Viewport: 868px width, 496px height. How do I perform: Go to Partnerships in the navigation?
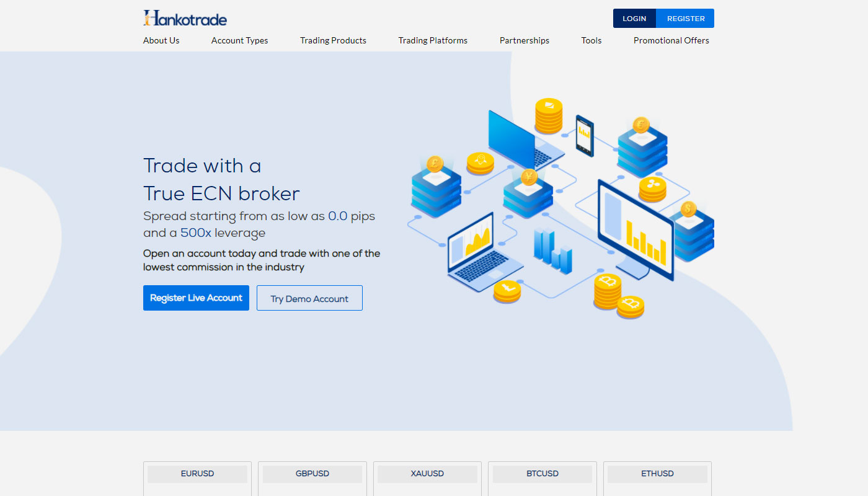pos(524,40)
